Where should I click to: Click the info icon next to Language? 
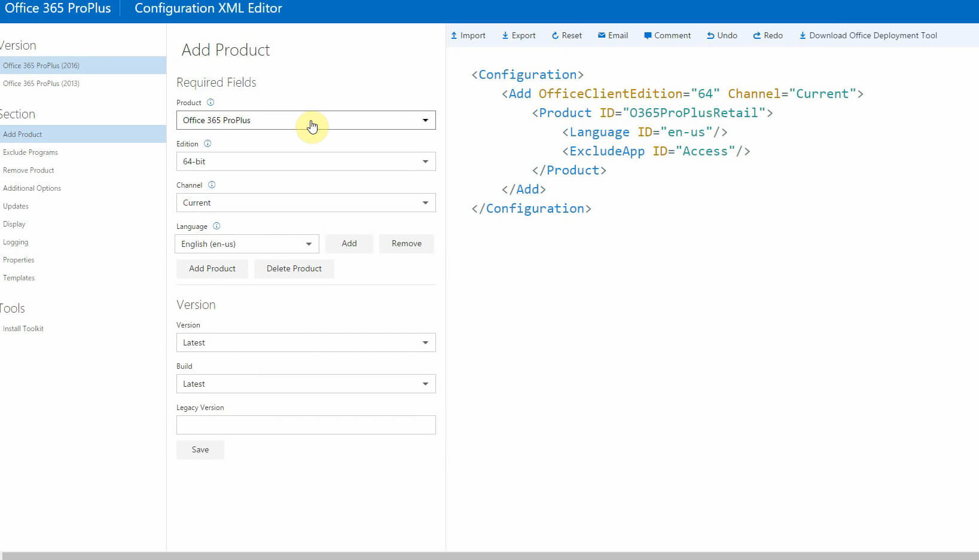point(216,226)
